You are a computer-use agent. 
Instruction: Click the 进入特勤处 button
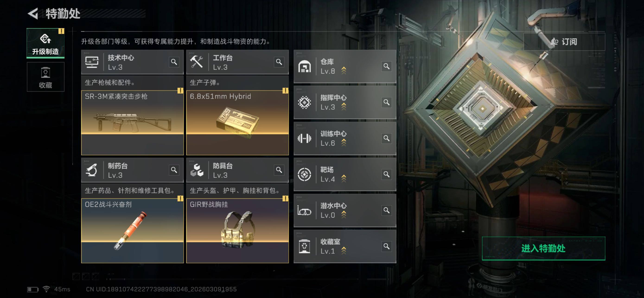coord(543,249)
